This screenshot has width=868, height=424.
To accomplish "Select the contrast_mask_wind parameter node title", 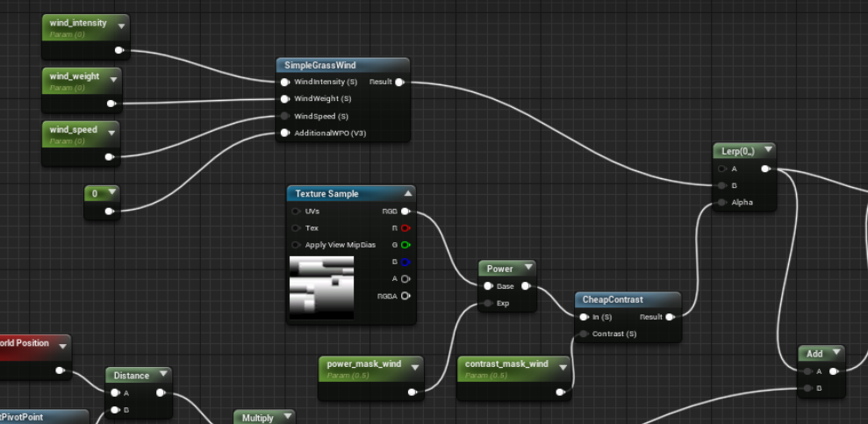I will 506,364.
